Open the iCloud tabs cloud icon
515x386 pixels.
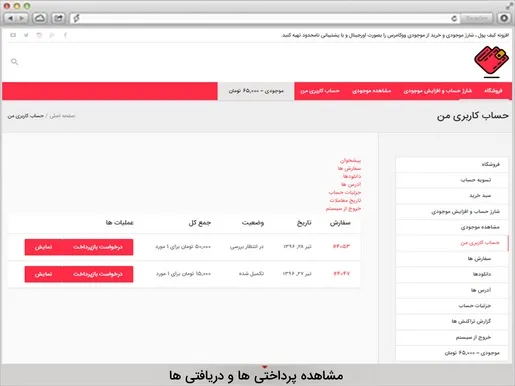point(40,18)
